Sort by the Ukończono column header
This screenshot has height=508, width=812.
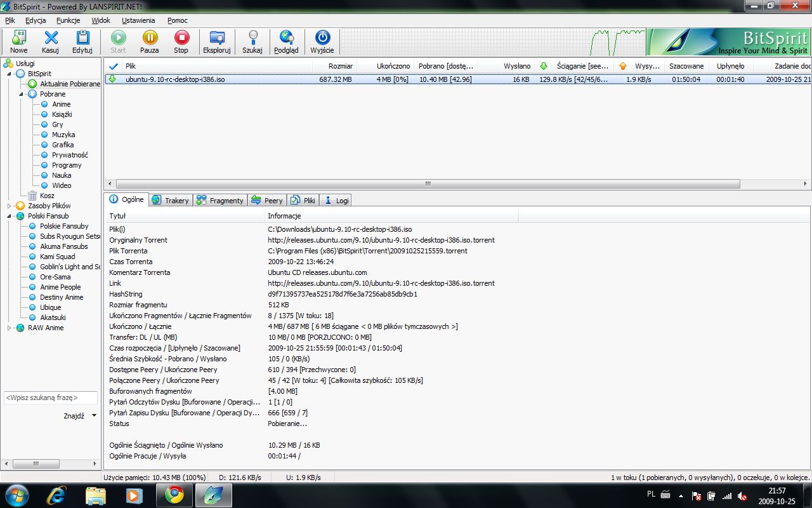pyautogui.click(x=384, y=65)
